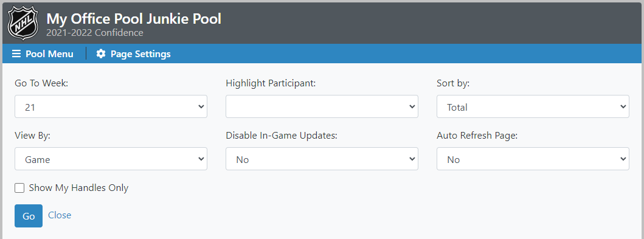Click the NHL shield logo
This screenshot has width=644, height=239.
tap(23, 23)
